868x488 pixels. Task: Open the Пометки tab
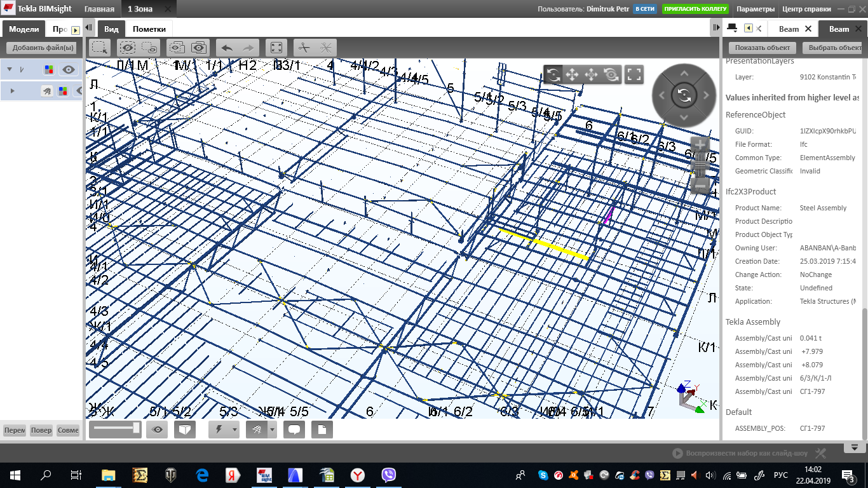tap(149, 29)
